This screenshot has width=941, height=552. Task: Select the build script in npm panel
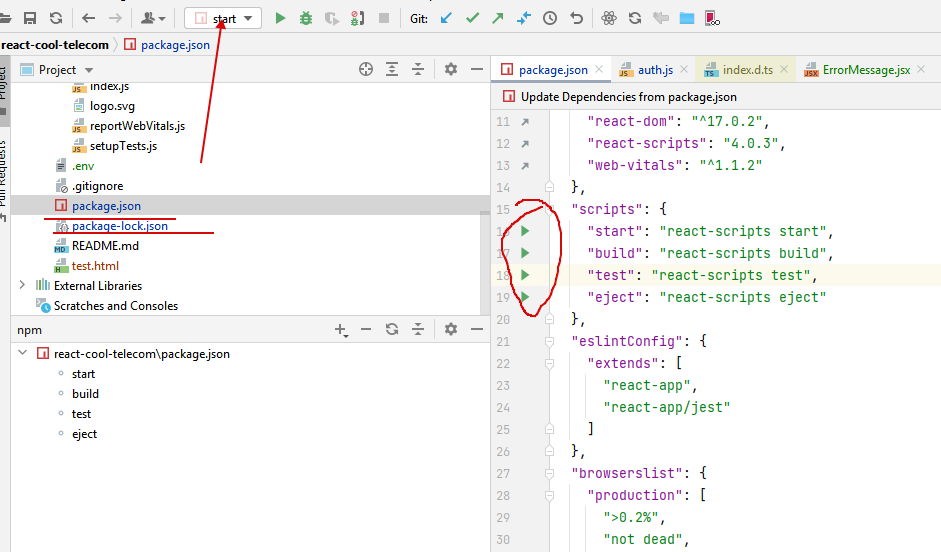85,394
